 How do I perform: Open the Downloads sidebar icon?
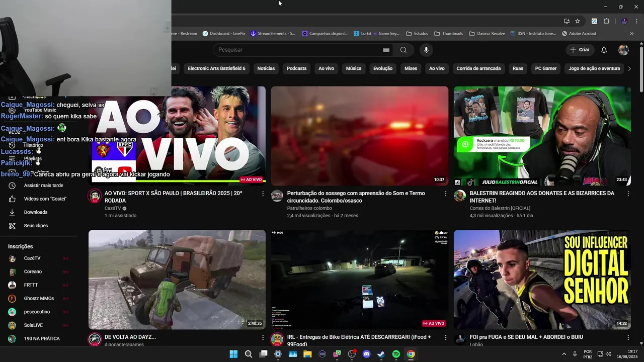12,212
